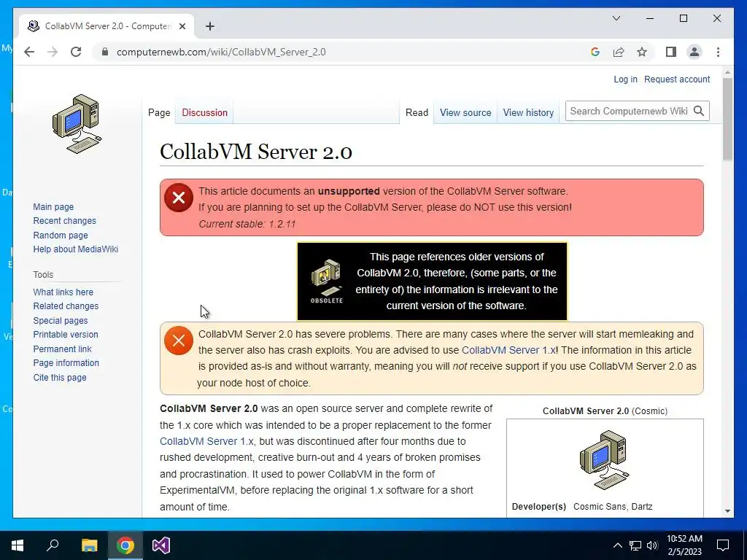This screenshot has height=560, width=747.
Task: Click the scrollbar up arrow
Action: tap(727, 72)
